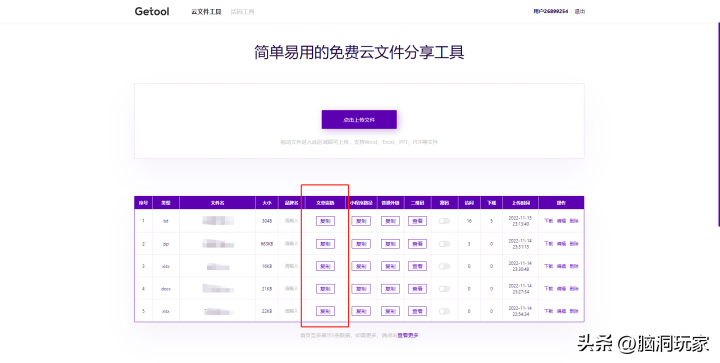The image size is (720, 363).
Task: Click 删除 for row 4 docx file
Action: tap(574, 289)
